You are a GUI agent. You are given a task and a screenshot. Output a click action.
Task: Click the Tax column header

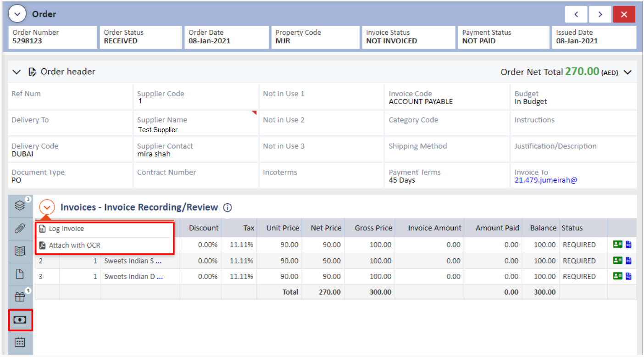239,228
